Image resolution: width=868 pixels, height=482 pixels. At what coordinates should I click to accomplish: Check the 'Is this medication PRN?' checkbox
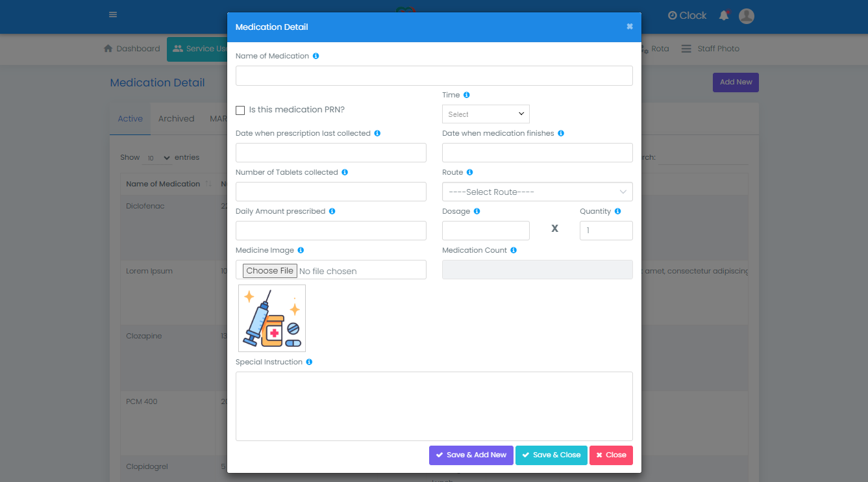pos(240,110)
